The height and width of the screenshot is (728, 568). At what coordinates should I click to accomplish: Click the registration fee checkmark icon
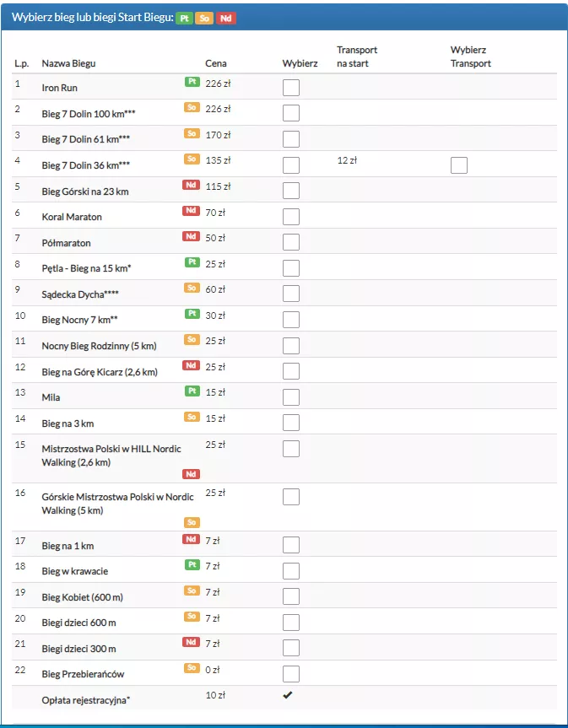[288, 695]
